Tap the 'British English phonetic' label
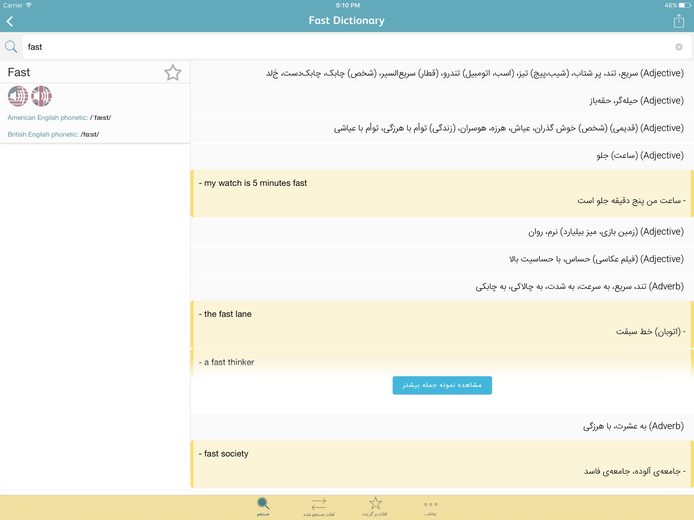The image size is (694, 520). (x=43, y=135)
